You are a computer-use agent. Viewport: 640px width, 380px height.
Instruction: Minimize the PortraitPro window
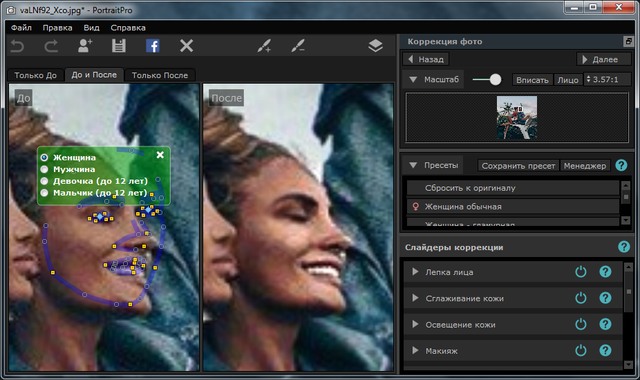point(575,7)
